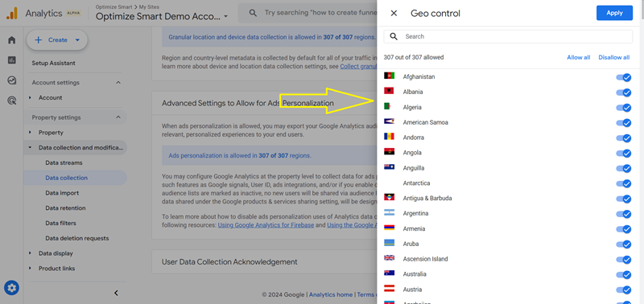Open Data streams

64,163
